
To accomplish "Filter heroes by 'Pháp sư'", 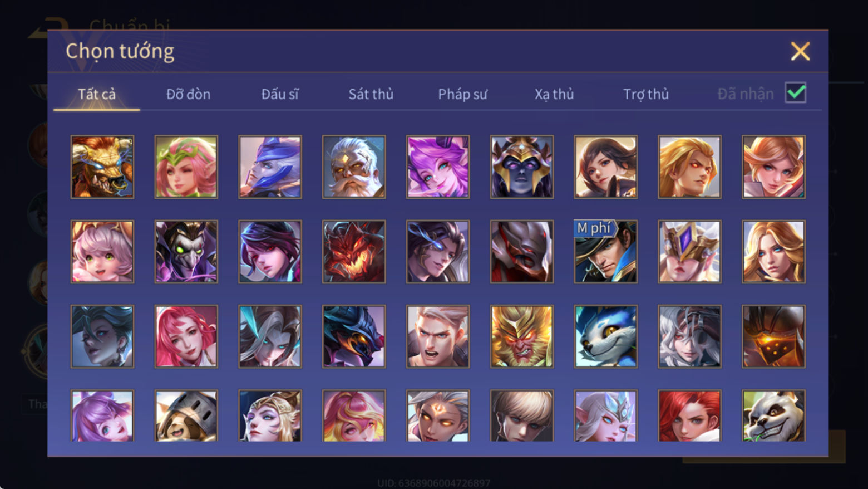I will click(x=462, y=94).
